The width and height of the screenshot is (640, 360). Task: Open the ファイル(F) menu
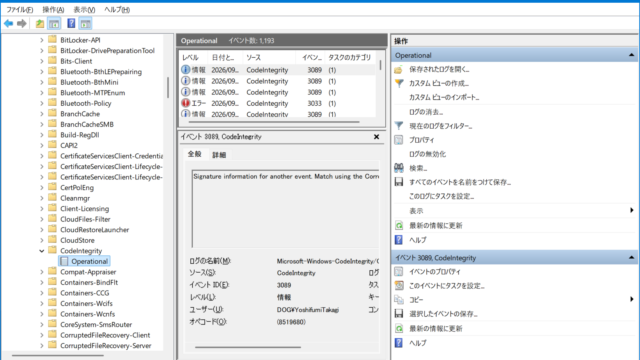click(x=20, y=9)
